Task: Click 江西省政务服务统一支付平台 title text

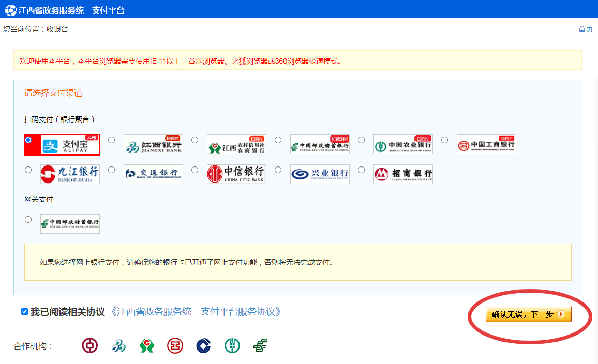Action: (x=72, y=11)
